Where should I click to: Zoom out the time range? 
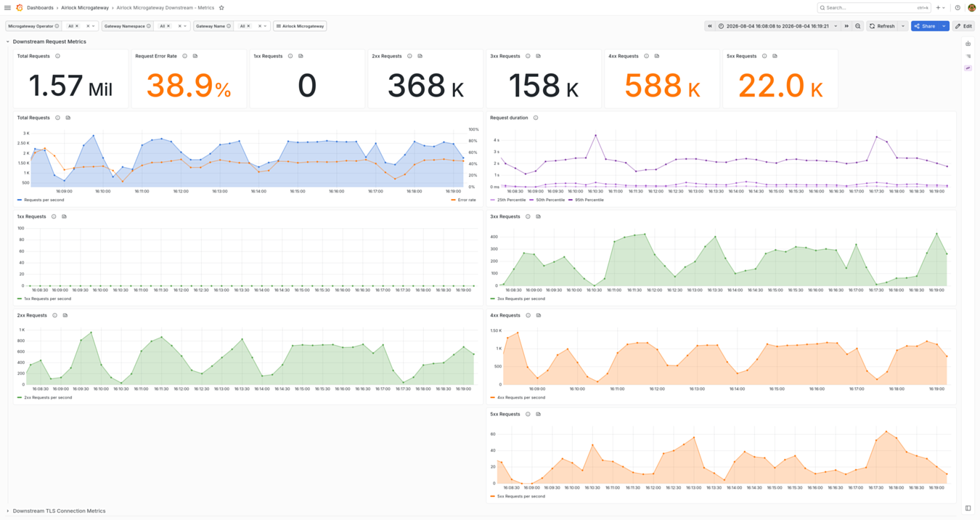pyautogui.click(x=858, y=26)
